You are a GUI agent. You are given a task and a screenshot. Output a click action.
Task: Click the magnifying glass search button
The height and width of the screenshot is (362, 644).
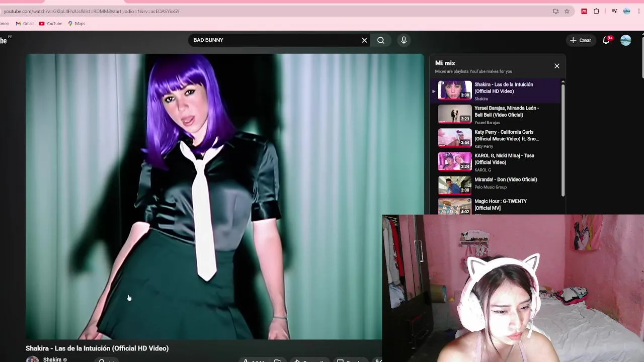[x=381, y=40]
